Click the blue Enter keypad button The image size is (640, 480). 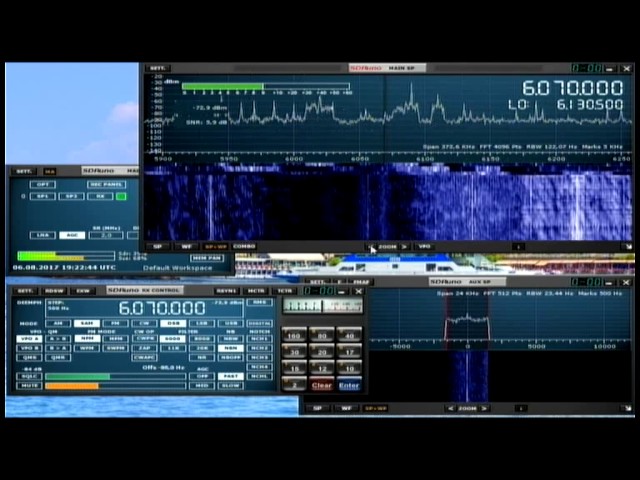pos(349,385)
